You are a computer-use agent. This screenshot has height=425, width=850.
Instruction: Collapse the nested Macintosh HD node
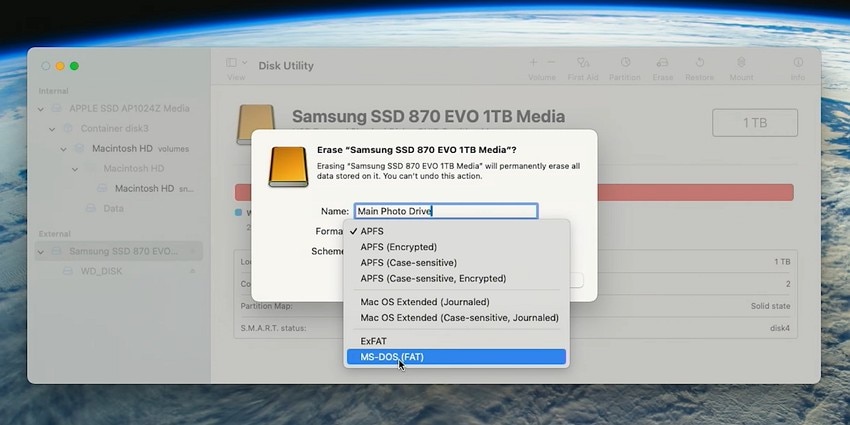(75, 169)
